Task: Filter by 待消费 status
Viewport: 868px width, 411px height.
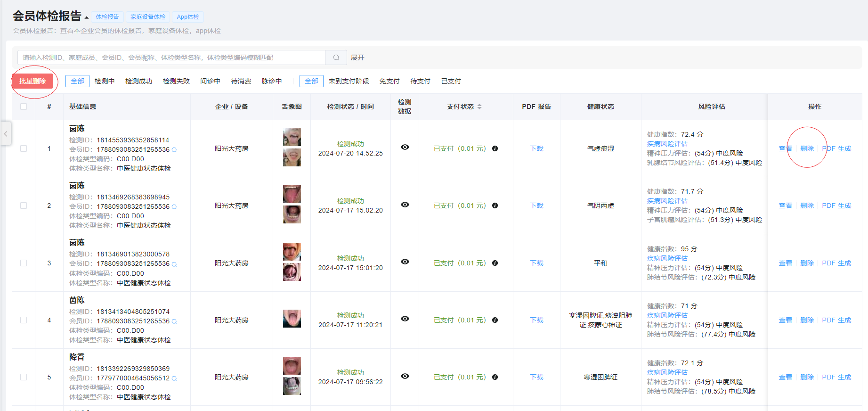Action: (241, 81)
